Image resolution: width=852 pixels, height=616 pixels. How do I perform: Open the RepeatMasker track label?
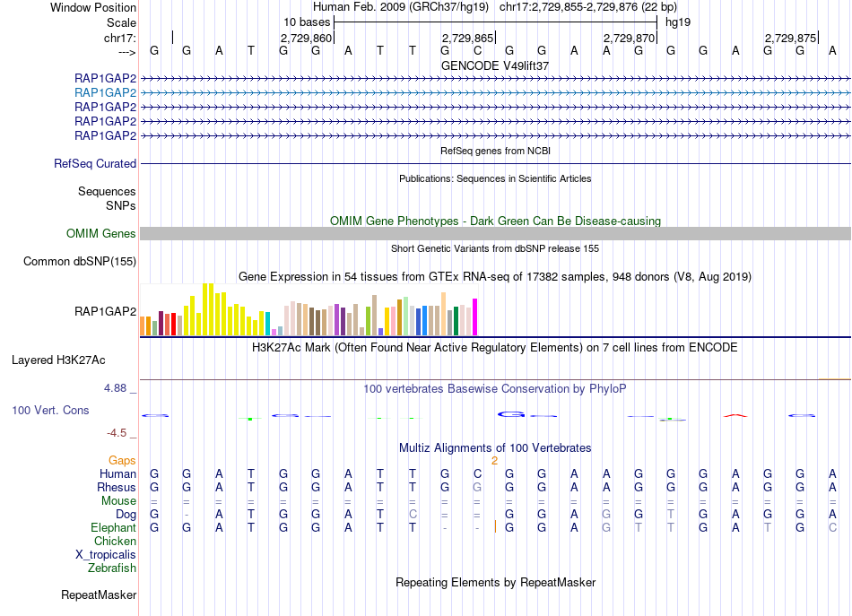click(x=99, y=594)
